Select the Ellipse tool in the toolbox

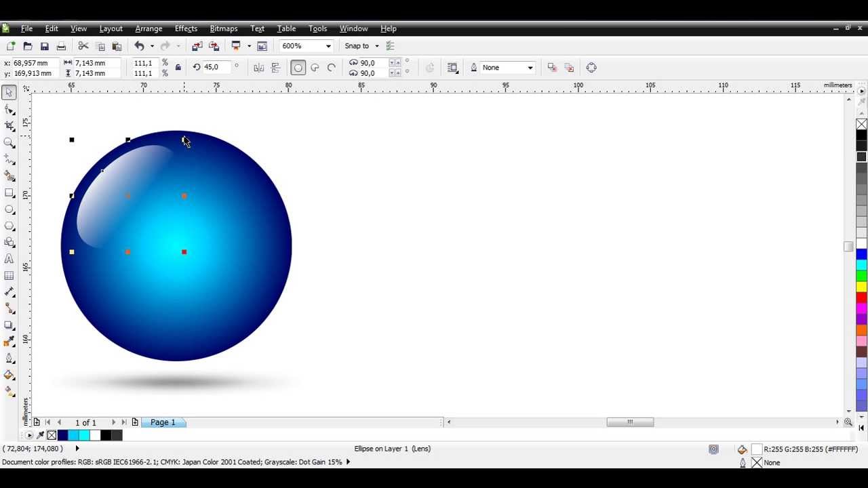(x=9, y=209)
